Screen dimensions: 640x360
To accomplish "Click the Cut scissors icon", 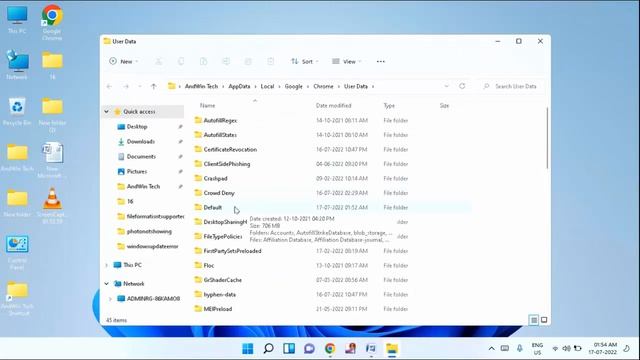I will (159, 61).
